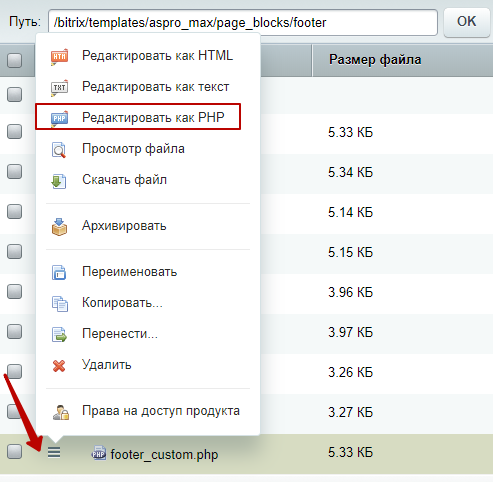This screenshot has width=493, height=482.
Task: Click the green arrow download file icon
Action: pyautogui.click(x=59, y=181)
